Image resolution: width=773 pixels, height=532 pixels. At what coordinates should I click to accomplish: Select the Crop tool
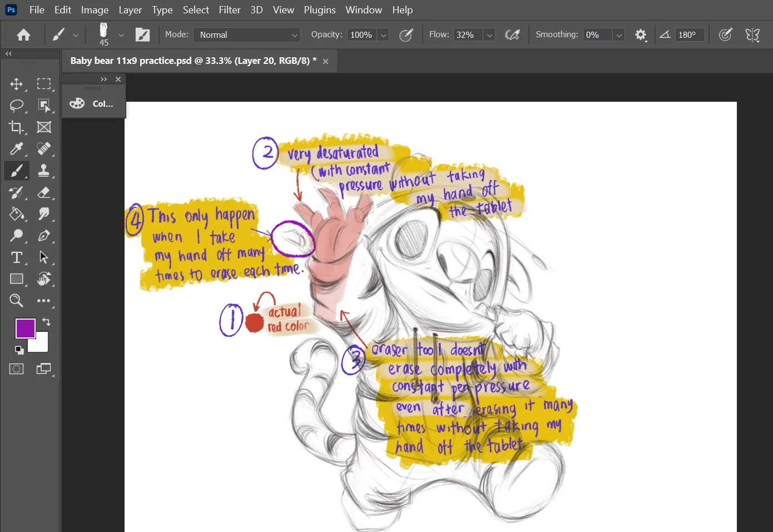(17, 127)
